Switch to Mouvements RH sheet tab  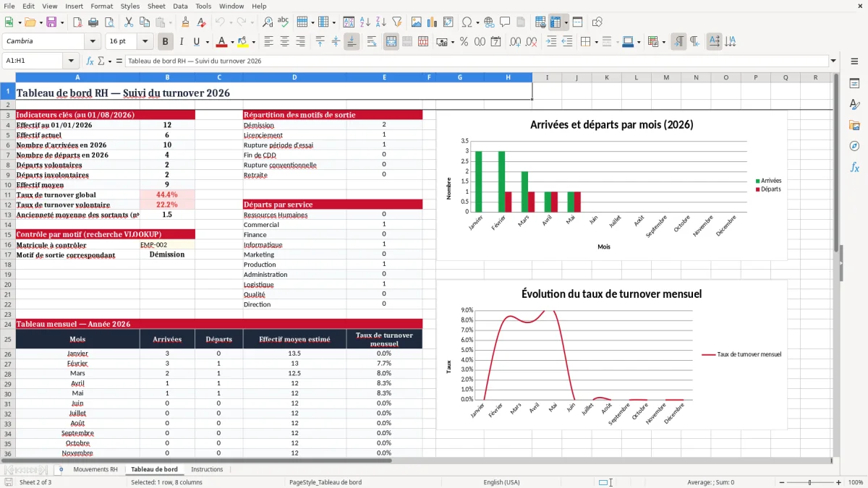point(95,469)
